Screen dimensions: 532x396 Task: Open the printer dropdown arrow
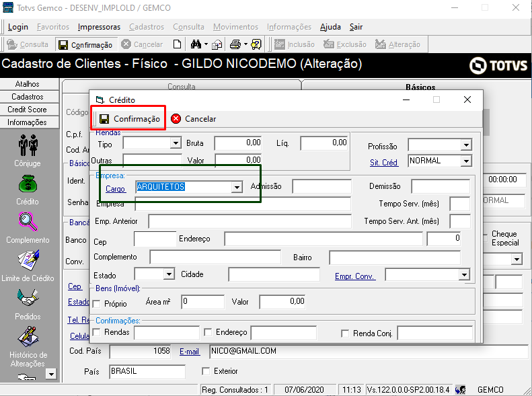click(245, 44)
